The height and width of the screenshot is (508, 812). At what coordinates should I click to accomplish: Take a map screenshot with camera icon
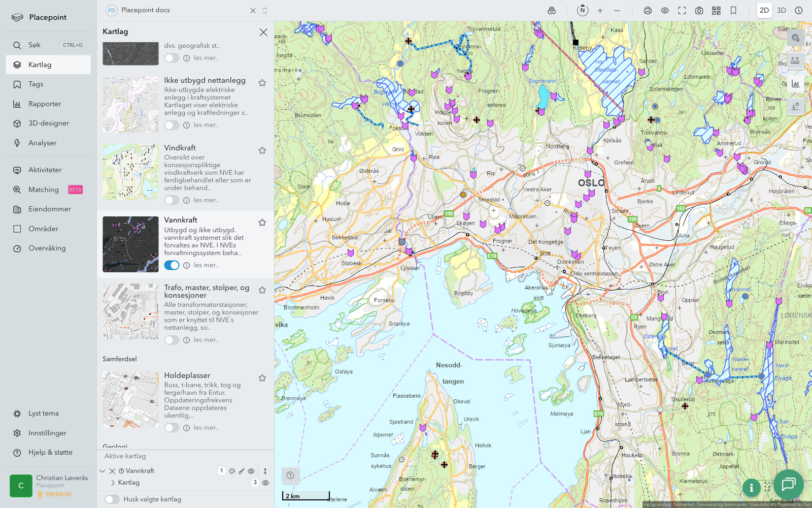pos(699,11)
